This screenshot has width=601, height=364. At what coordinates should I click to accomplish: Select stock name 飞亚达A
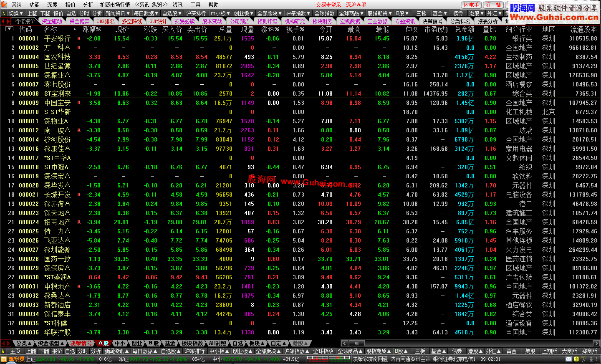(x=57, y=240)
